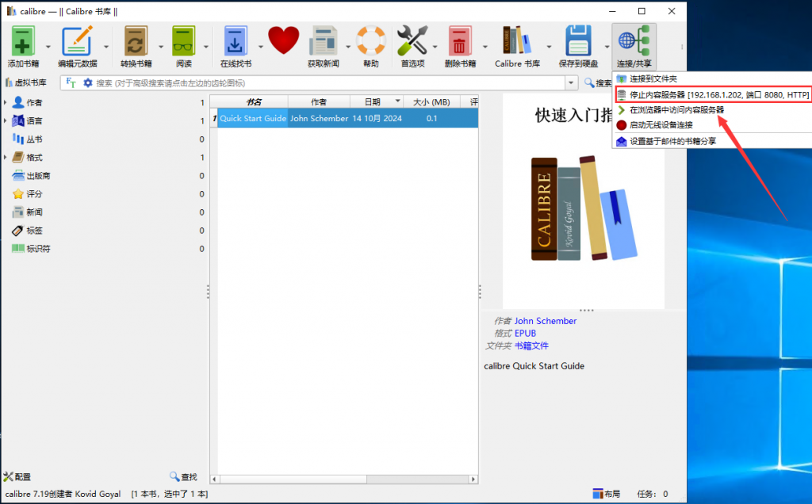Viewport: 812px width, 504px height.
Task: Open Edit metadata (编辑元数据) tool
Action: point(77,41)
